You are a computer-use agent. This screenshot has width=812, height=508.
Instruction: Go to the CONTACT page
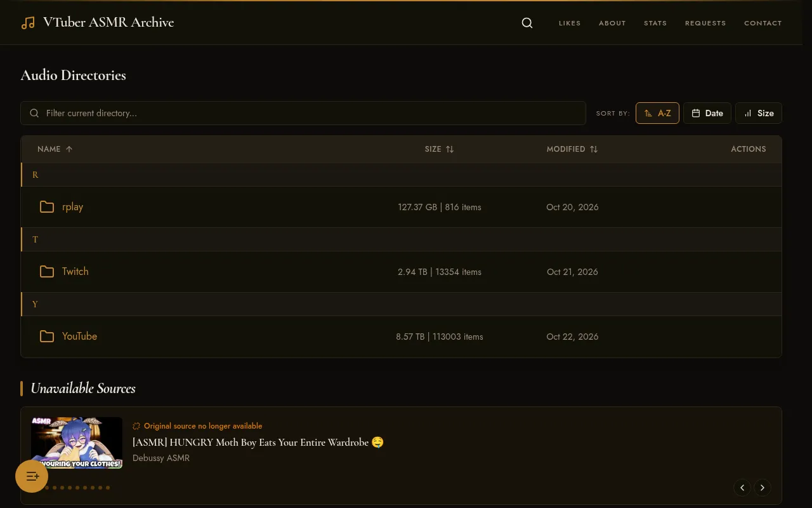tap(763, 23)
